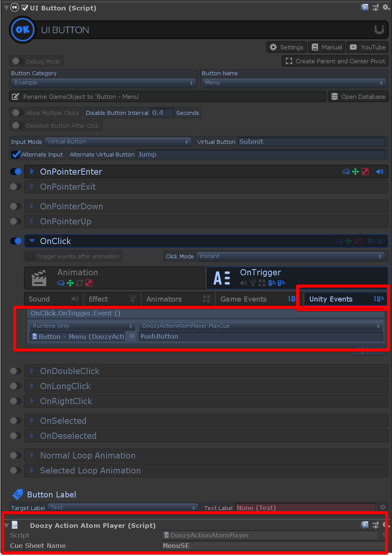Click the OnPointerEnter green move icon

coord(355,172)
